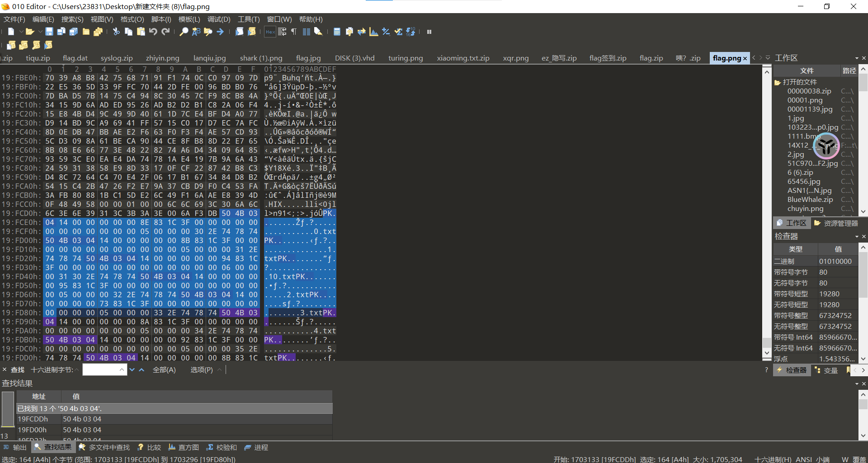Screen dimensions: 868x463
Task: Close the find bar
Action: 5,369
